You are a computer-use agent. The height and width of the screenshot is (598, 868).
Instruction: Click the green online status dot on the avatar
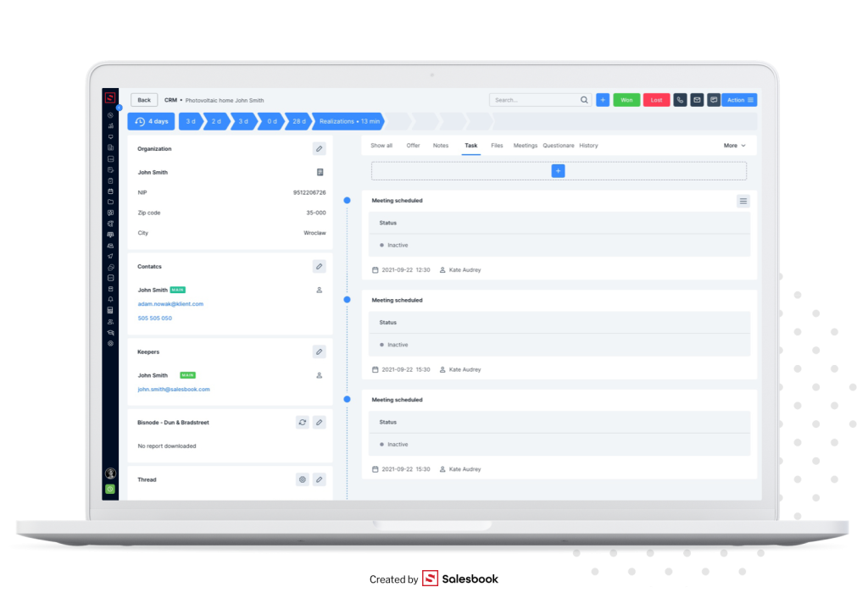point(109,488)
